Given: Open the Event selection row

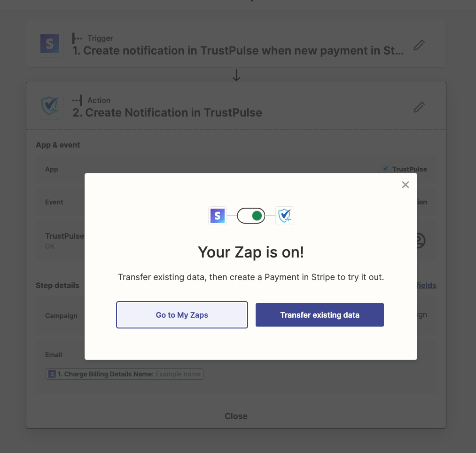Looking at the screenshot, I should [61, 202].
